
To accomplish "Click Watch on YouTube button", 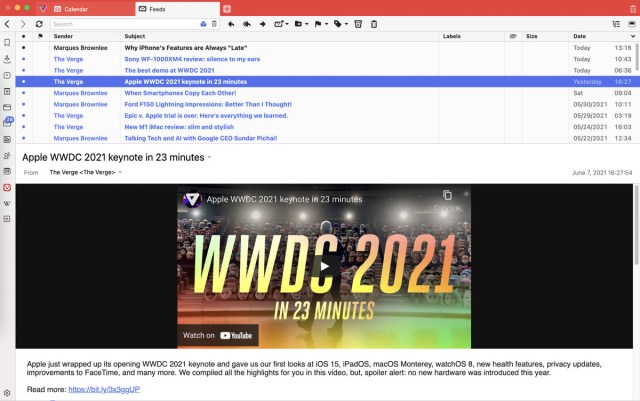I will click(218, 335).
